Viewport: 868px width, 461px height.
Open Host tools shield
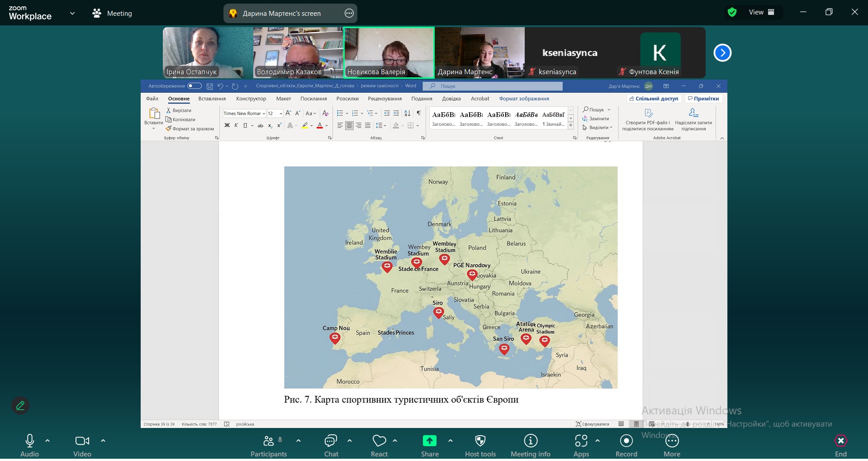480,441
